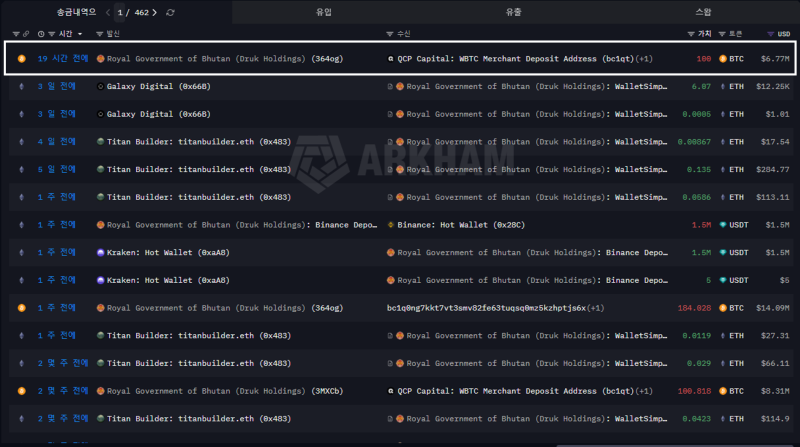Open Titan Builder sender in the $27.31 row
800x447 pixels.
(x=199, y=335)
